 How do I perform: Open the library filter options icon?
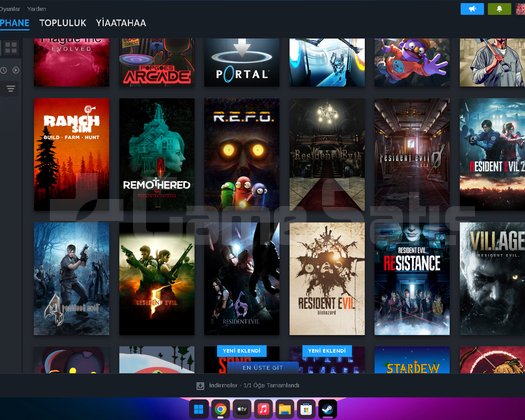tap(11, 88)
